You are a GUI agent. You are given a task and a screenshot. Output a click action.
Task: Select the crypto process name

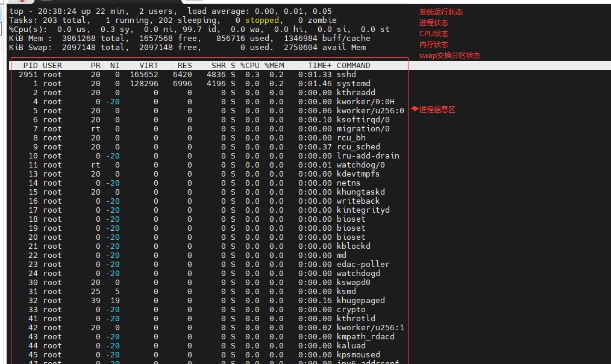pos(351,309)
